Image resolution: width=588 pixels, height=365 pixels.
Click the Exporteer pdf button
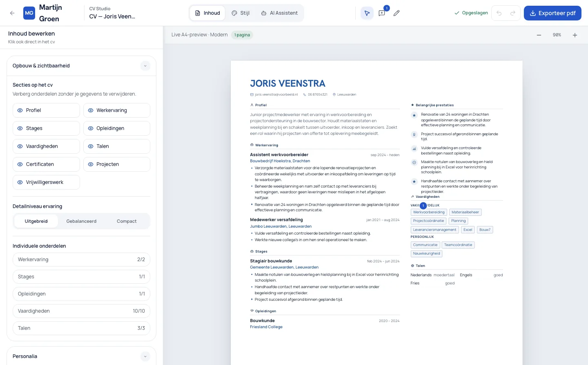pos(552,13)
